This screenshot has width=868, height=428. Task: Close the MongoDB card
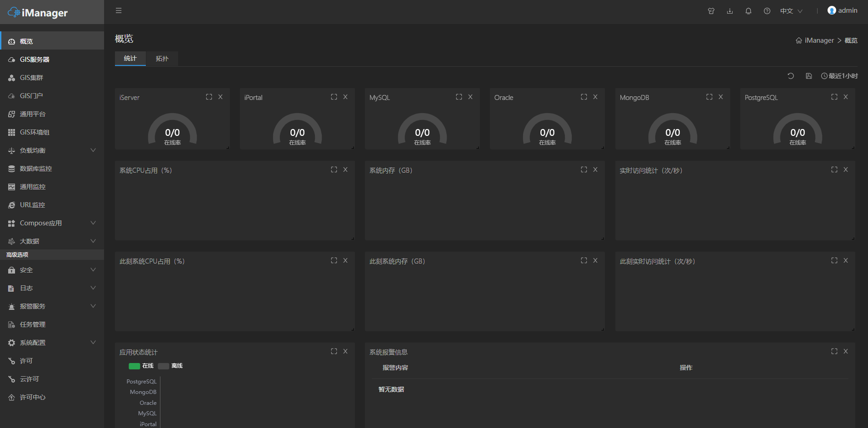[x=721, y=97]
